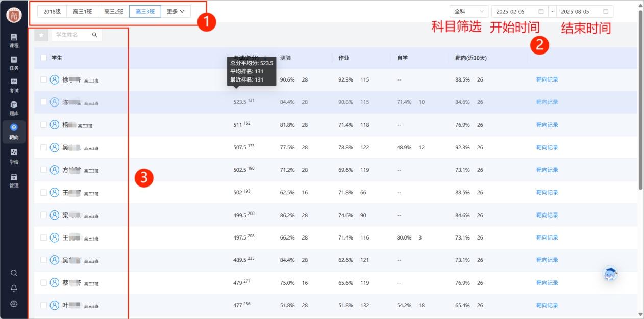Open 靶向记录 for student 徐

tap(547, 79)
